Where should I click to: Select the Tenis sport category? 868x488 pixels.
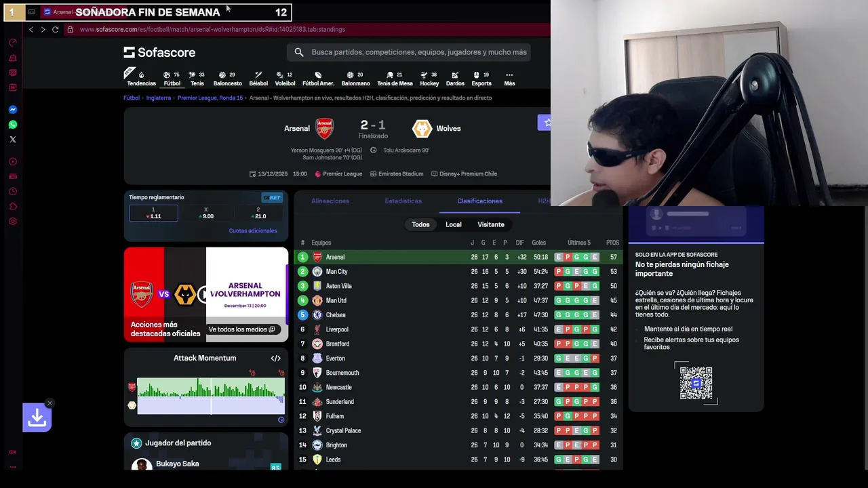pos(197,79)
